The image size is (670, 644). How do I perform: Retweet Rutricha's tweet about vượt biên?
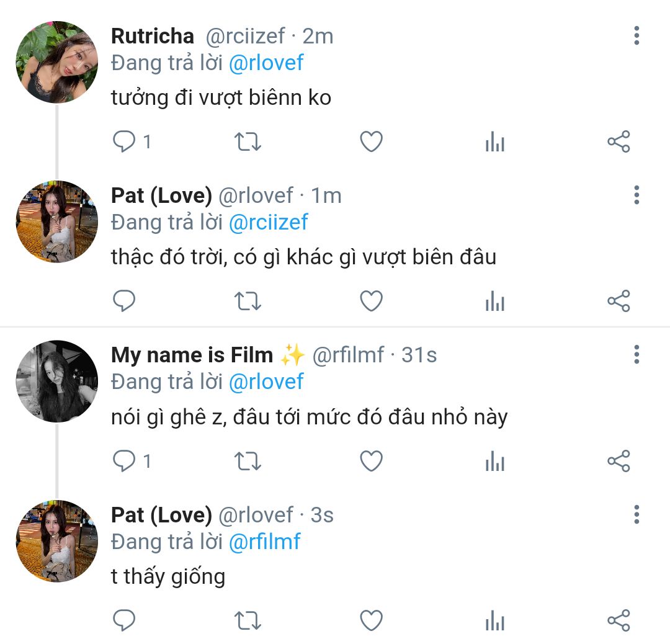click(248, 142)
